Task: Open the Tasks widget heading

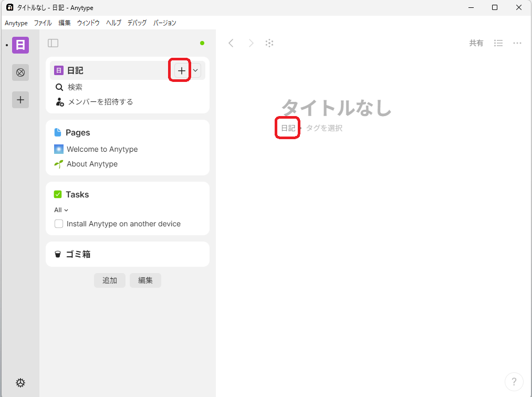Action: click(x=77, y=194)
